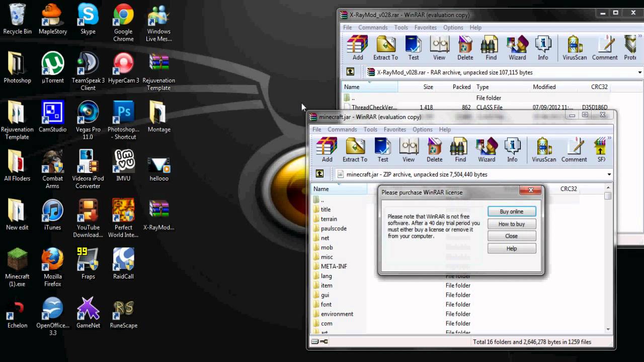Viewport: 644px width, 362px height.
Task: Open File menu in minecraft.jar window
Action: click(x=317, y=129)
